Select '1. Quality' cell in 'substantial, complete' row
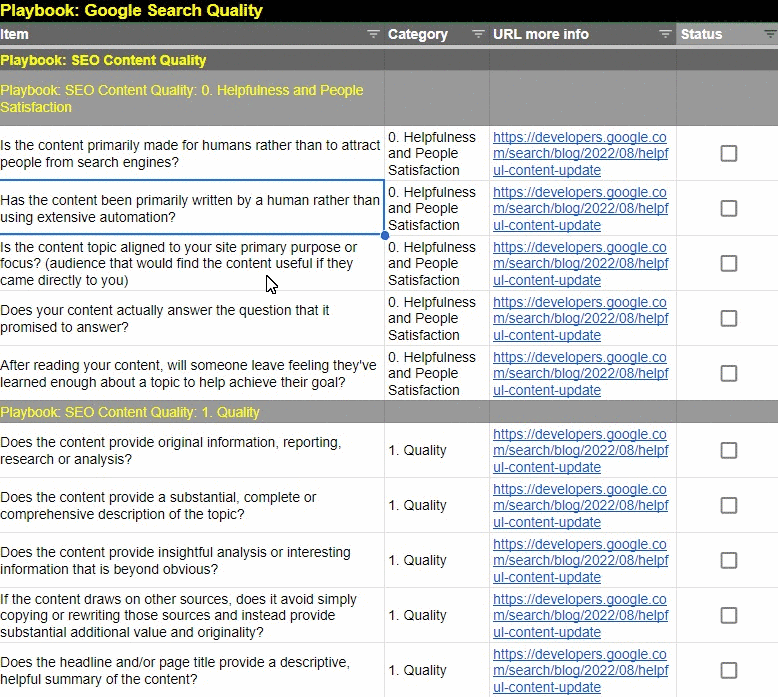Image resolution: width=778 pixels, height=697 pixels. pos(437,506)
